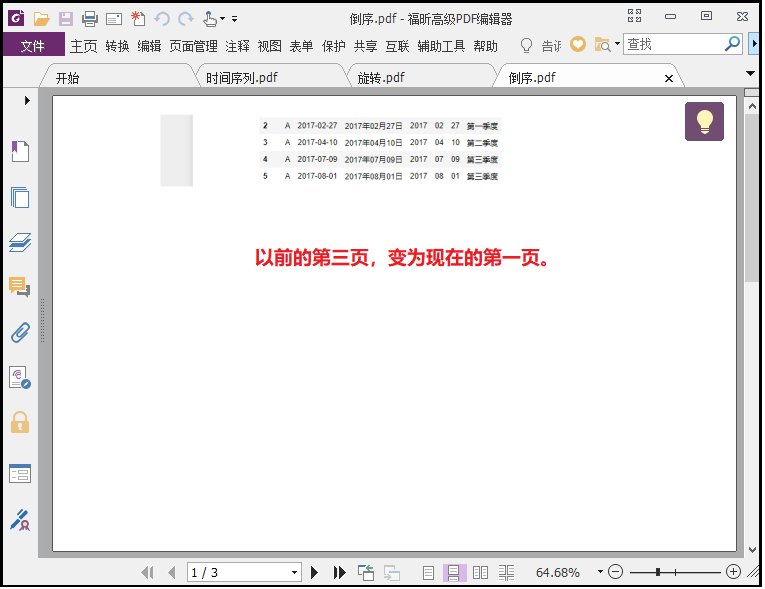
Task: Click the scroll down arrow
Action: [x=752, y=549]
